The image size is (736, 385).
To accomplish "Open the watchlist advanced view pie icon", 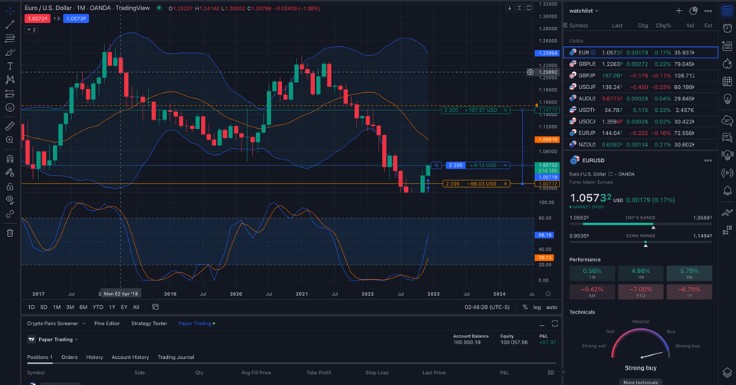I will 693,11.
